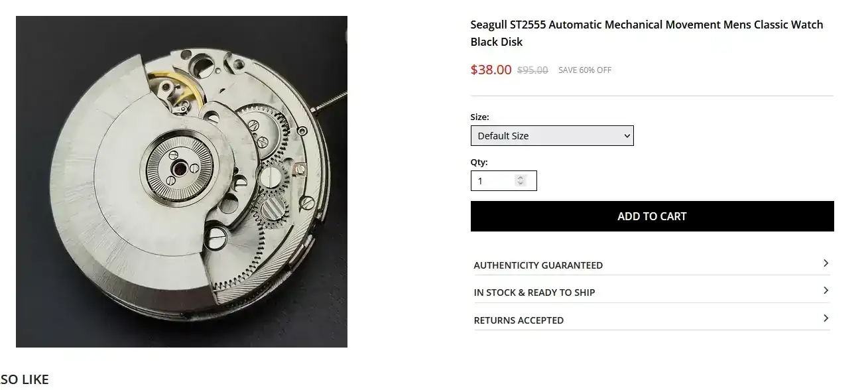Decrease quantity with the down stepper arrow
The image size is (868, 390).
coord(521,184)
